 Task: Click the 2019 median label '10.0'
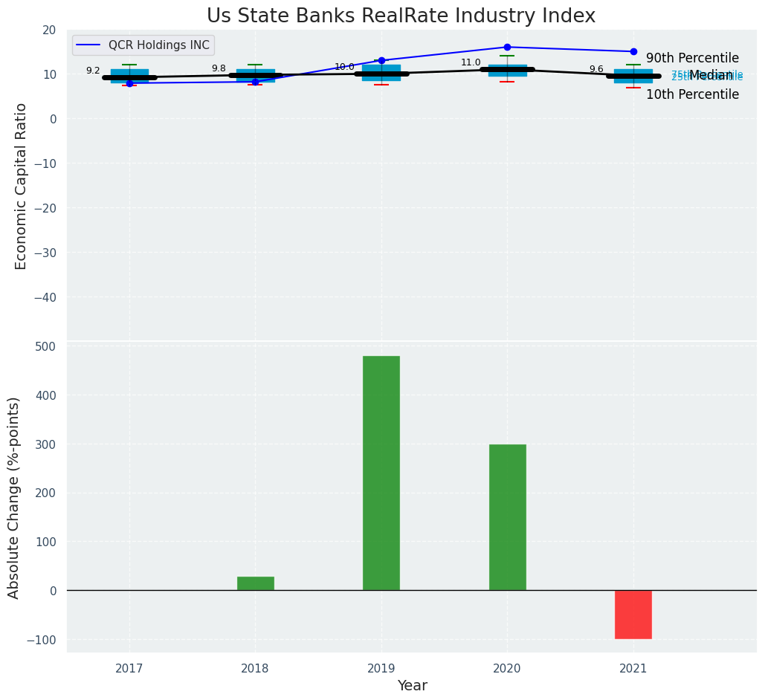(344, 67)
